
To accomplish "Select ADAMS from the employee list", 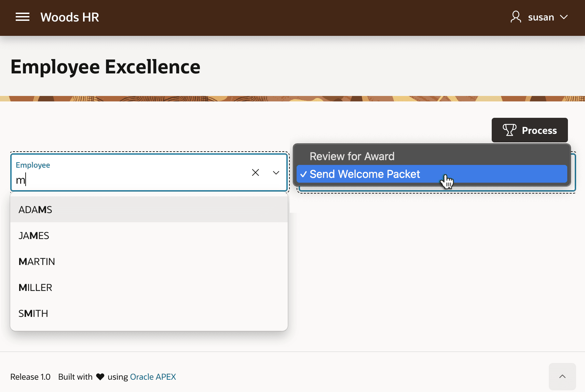I will click(149, 209).
